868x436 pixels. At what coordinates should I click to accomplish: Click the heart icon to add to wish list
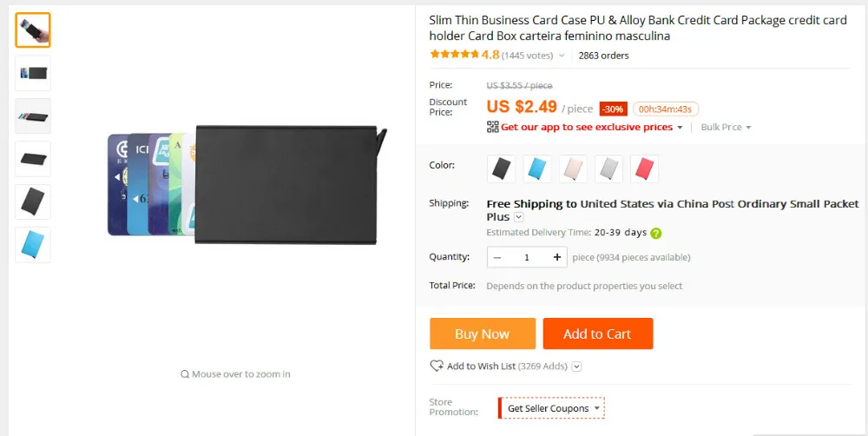[x=437, y=367]
